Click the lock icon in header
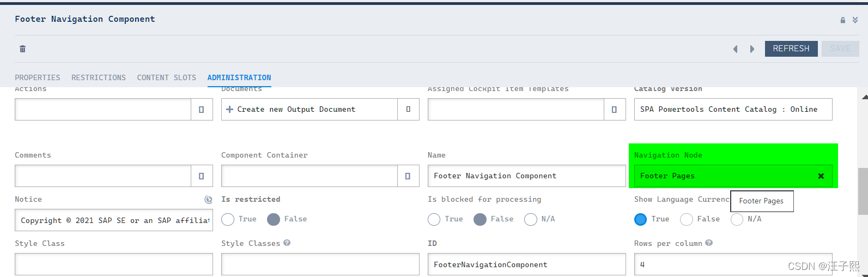Screen dimensions: 868x277 [x=843, y=20]
